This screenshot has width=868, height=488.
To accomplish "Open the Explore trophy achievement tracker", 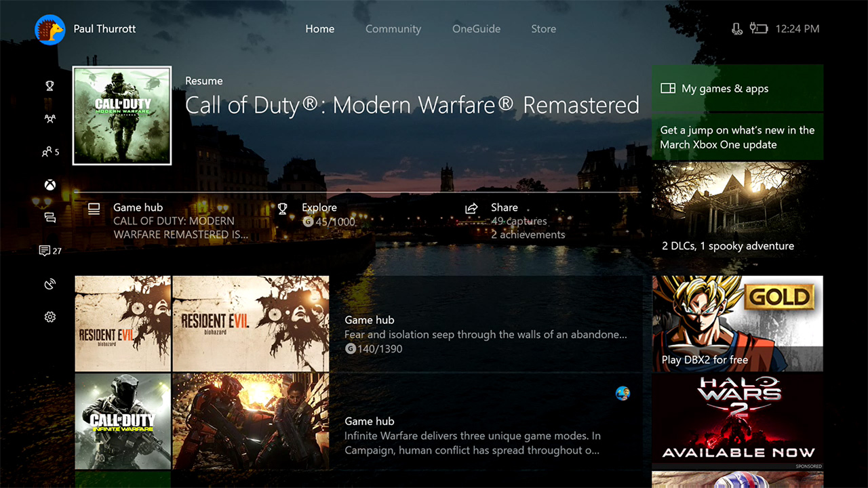I will [x=283, y=208].
